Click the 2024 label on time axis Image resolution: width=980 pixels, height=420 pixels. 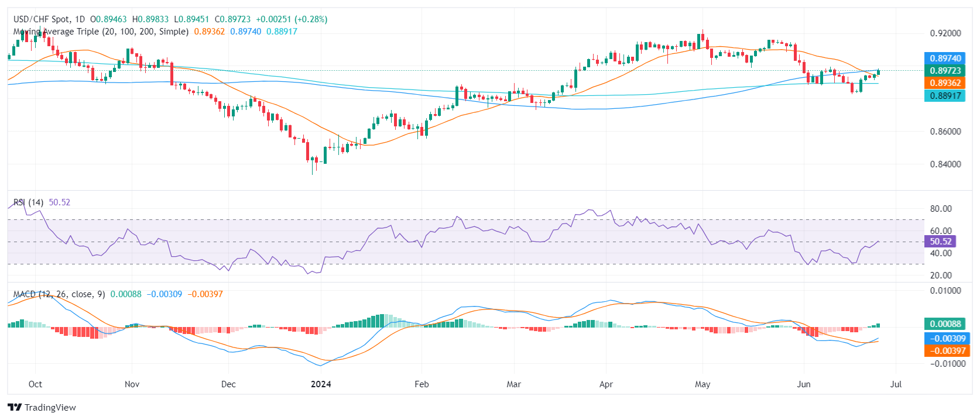(x=321, y=384)
